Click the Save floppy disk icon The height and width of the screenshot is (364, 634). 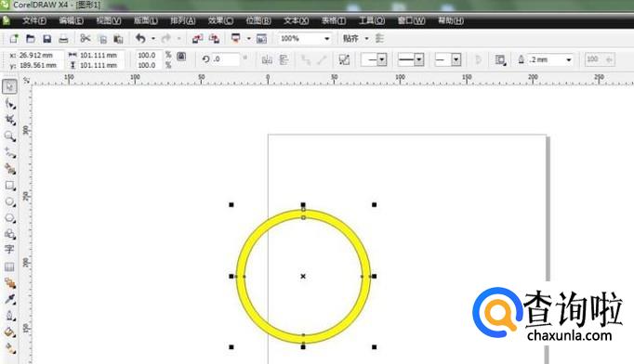(46, 39)
